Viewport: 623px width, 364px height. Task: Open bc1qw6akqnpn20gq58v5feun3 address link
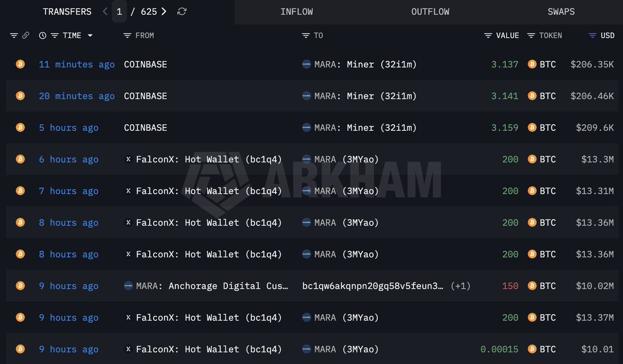[373, 286]
